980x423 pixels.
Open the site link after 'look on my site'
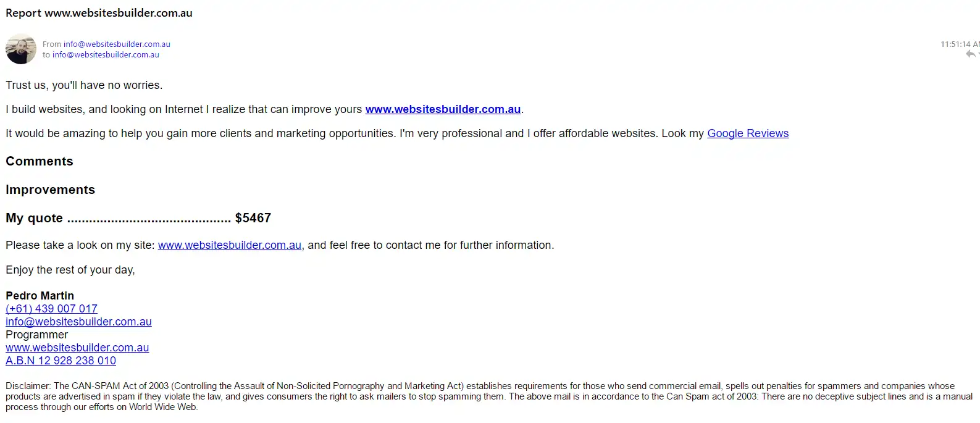[x=230, y=245]
